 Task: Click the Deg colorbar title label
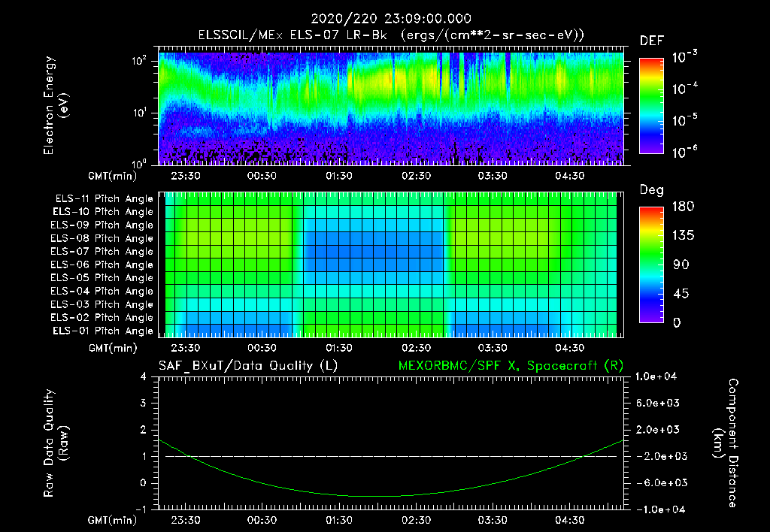tap(652, 190)
